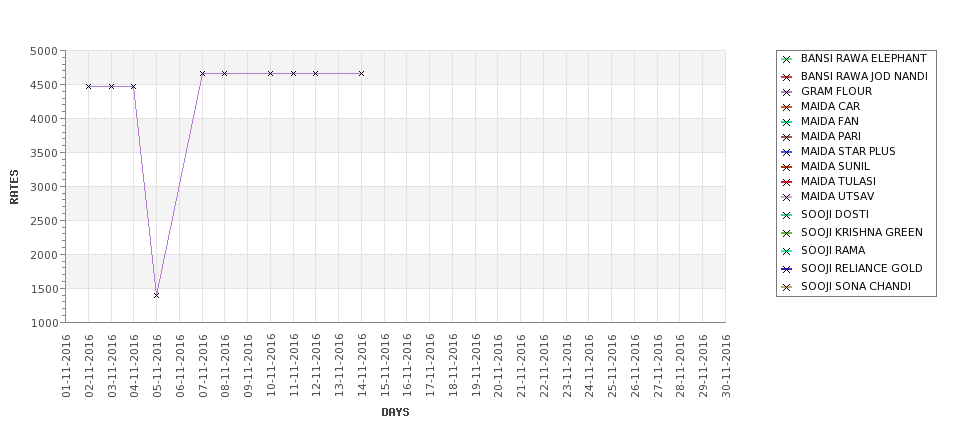Click the 1000 y-axis value

[44, 323]
